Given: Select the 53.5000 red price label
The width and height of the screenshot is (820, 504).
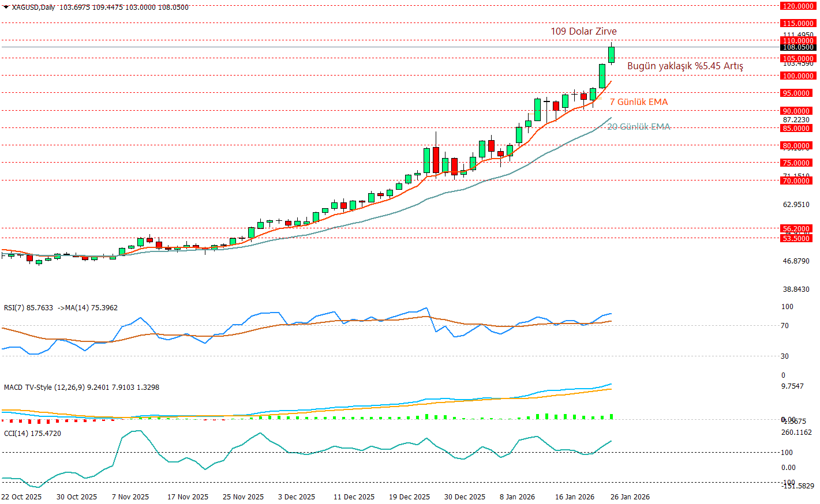Looking at the screenshot, I should click(797, 238).
